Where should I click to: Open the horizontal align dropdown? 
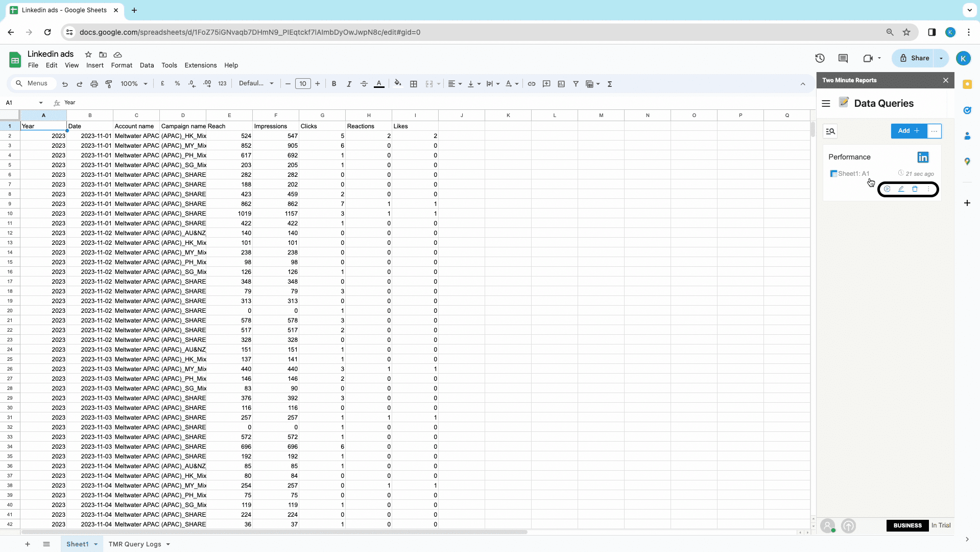tap(455, 84)
